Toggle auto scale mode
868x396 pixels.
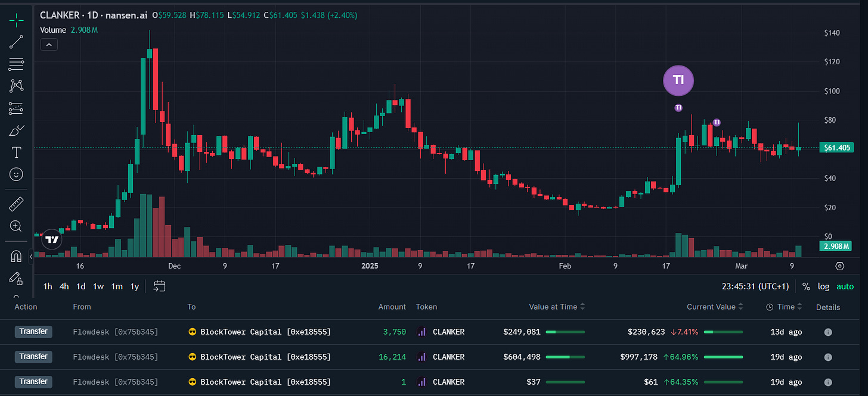pos(845,286)
